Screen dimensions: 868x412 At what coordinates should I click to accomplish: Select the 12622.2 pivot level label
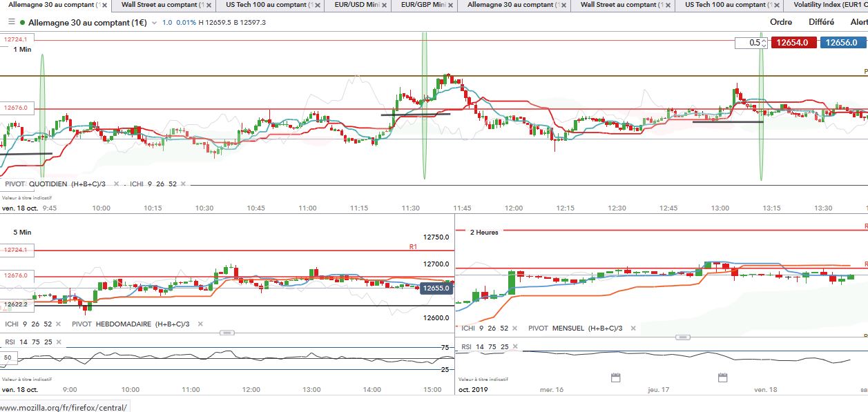pos(15,304)
